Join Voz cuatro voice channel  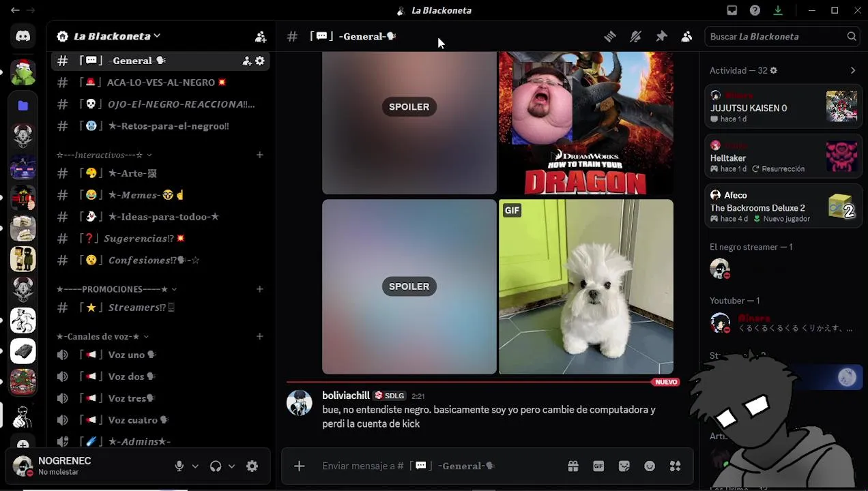click(x=160, y=420)
